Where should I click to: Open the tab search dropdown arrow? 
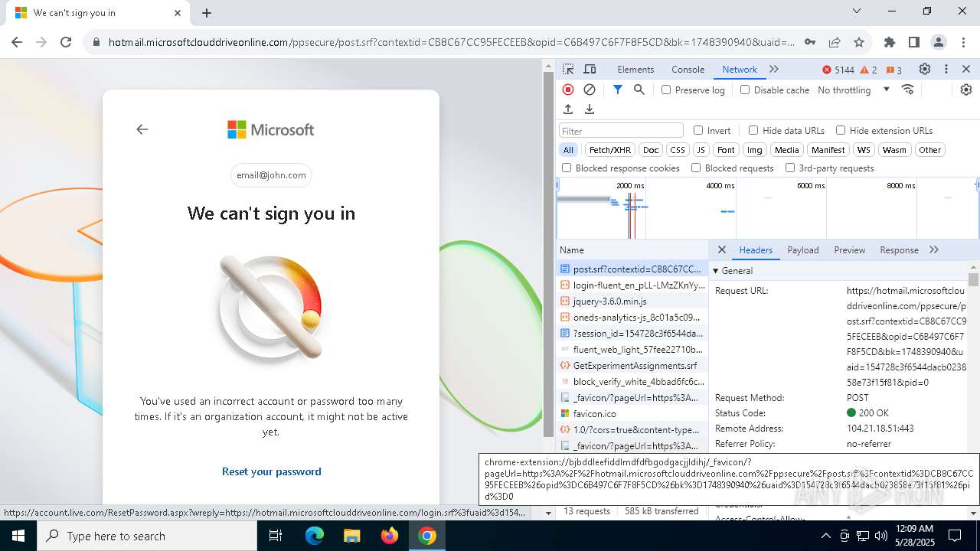point(857,11)
